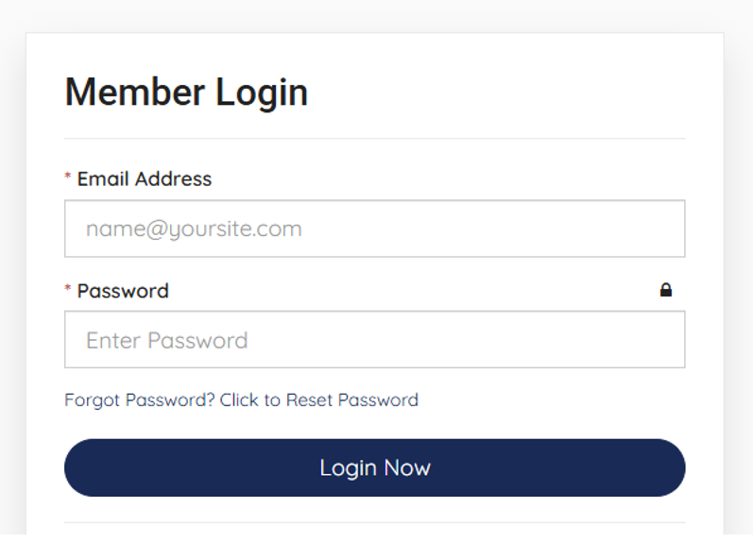Click the Email Address field label
This screenshot has height=560, width=753.
point(145,178)
